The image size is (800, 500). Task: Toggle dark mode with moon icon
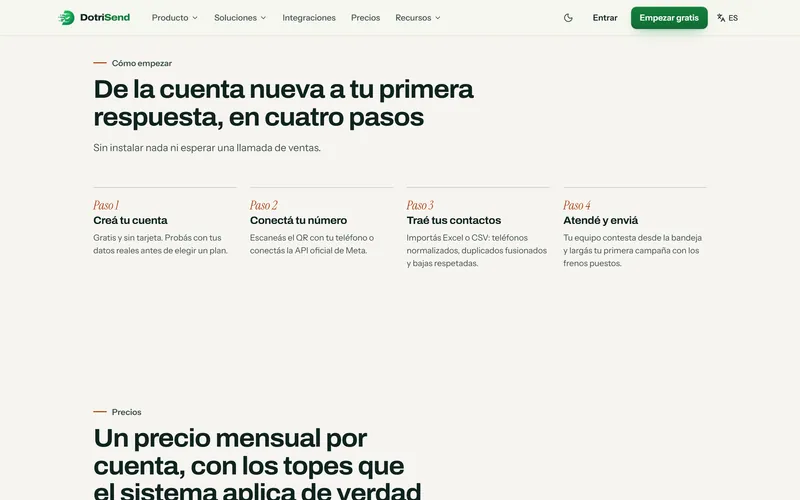(x=568, y=18)
